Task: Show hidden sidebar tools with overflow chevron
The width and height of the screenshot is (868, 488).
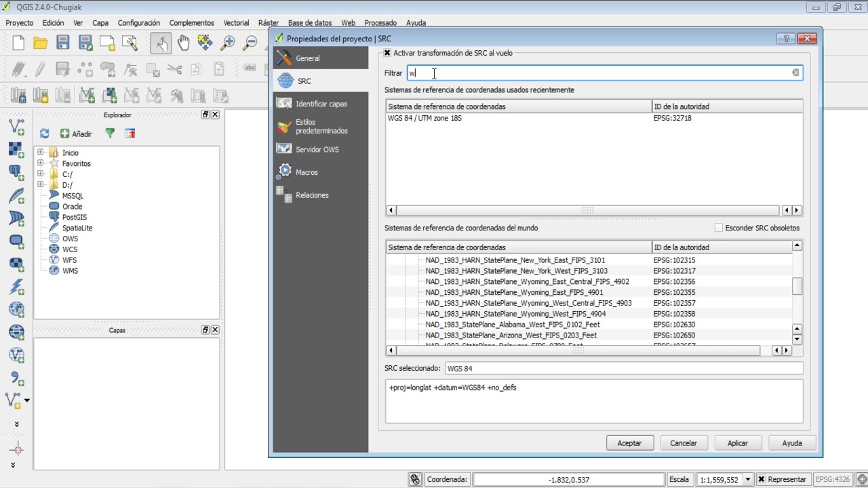Action: tap(17, 424)
